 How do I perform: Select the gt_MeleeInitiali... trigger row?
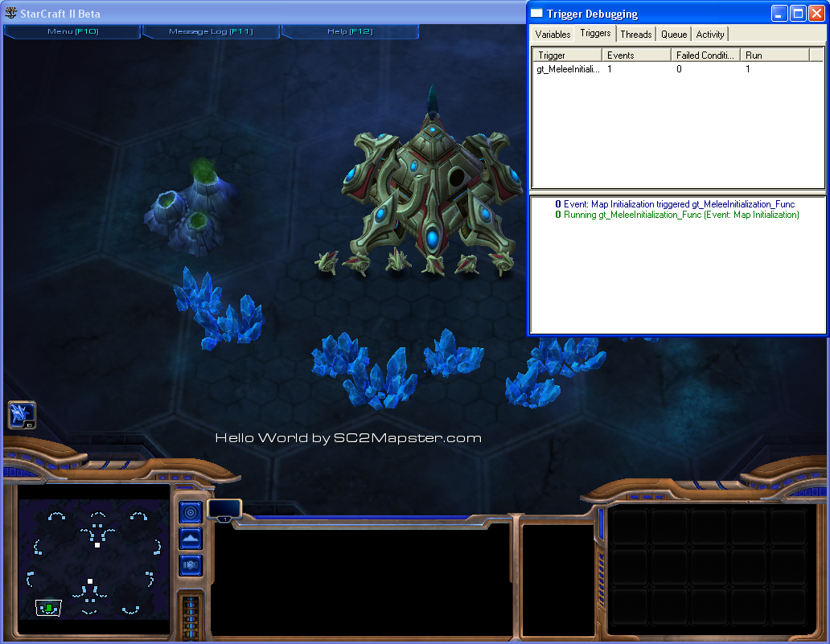677,69
